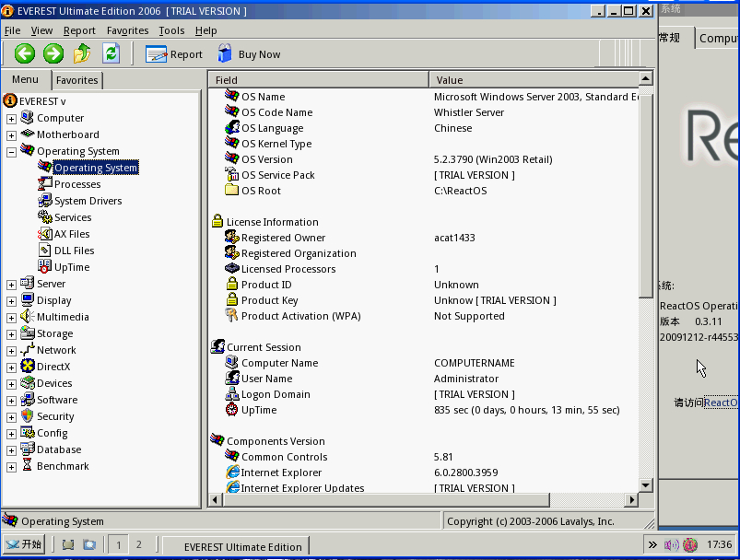
Task: Open the UpTime tree icon
Action: (x=45, y=266)
